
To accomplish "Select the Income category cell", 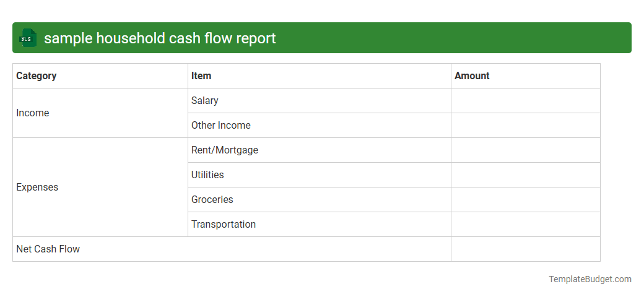I will pyautogui.click(x=100, y=113).
